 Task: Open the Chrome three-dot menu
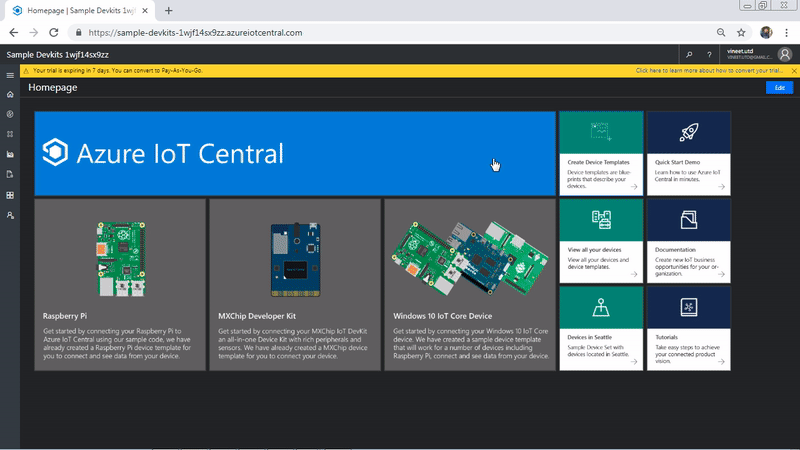pos(787,32)
